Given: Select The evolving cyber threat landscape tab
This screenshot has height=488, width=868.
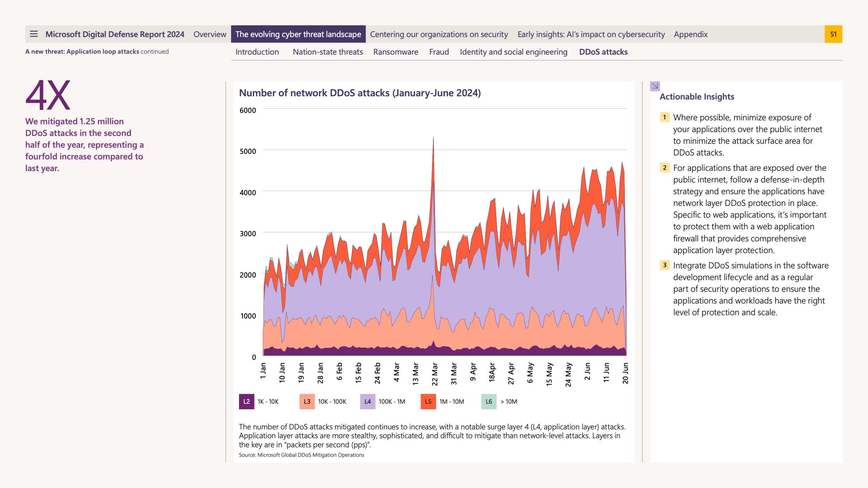Looking at the screenshot, I should pos(298,34).
